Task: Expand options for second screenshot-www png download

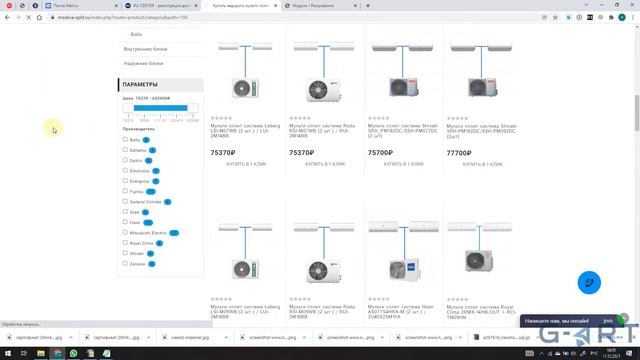Action: pos(382,338)
